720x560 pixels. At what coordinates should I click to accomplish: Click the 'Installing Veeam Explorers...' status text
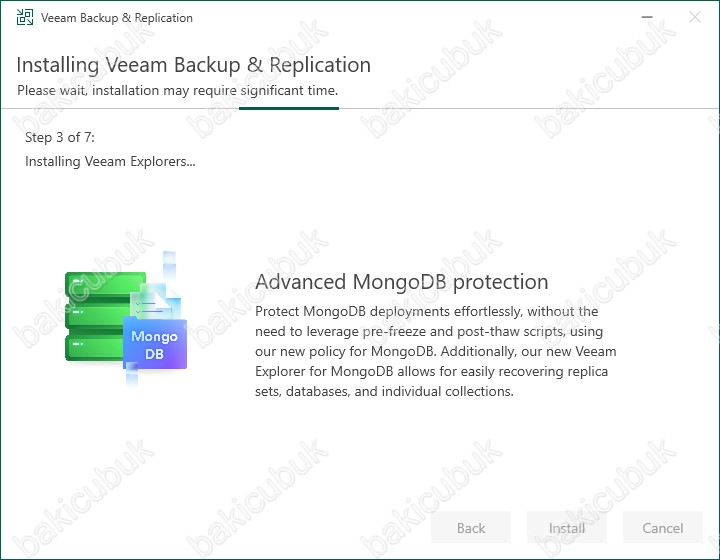point(110,162)
